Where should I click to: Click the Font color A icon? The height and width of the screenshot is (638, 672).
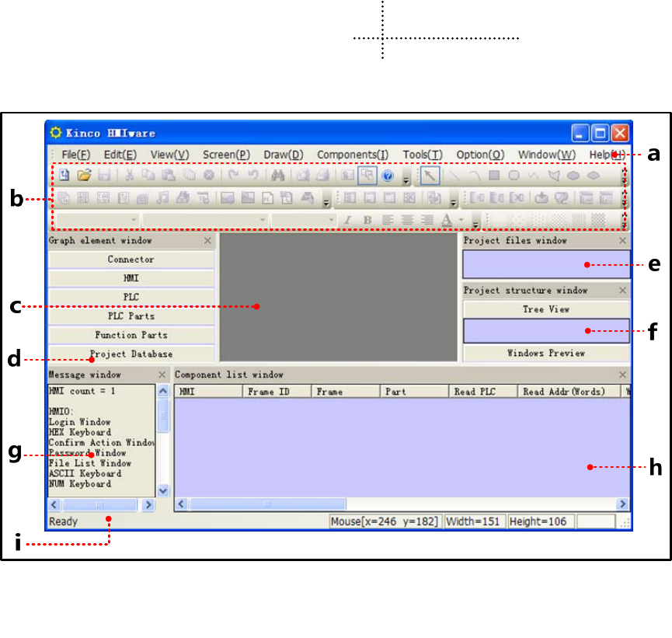coord(447,220)
